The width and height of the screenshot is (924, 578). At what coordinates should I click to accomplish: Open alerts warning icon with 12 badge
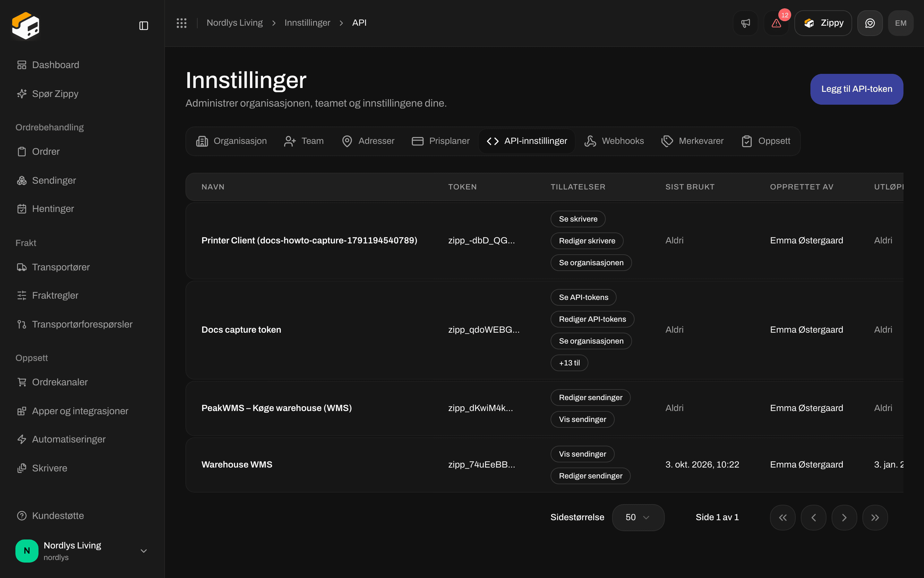pos(776,23)
